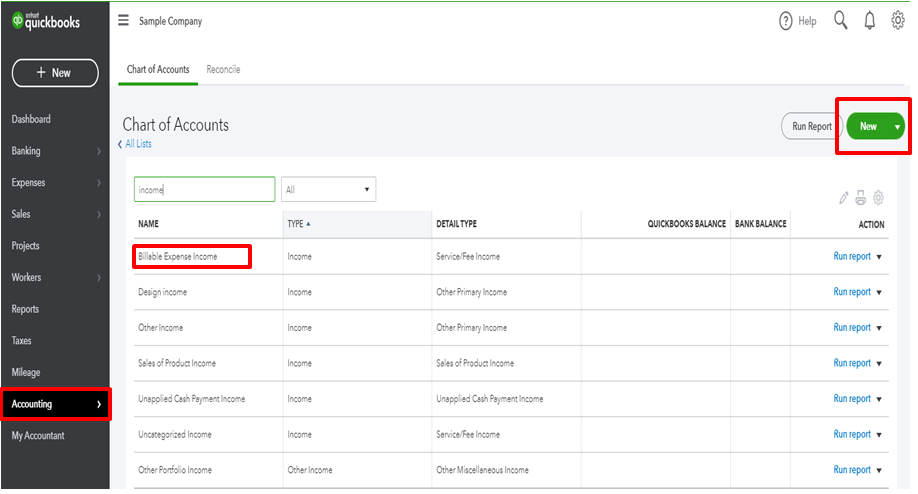Viewport: 918px width, 494px height.
Task: Go back via All Lists link
Action: click(x=138, y=144)
